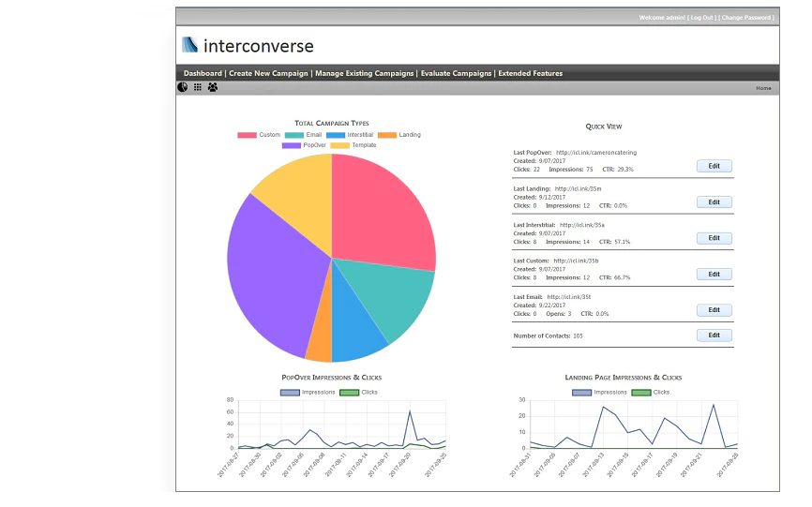Toggle Impressions in PopOver chart legend
812x507 pixels.
tap(308, 393)
